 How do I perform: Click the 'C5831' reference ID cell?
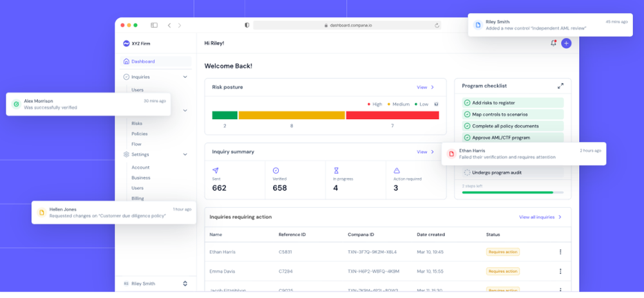click(285, 252)
